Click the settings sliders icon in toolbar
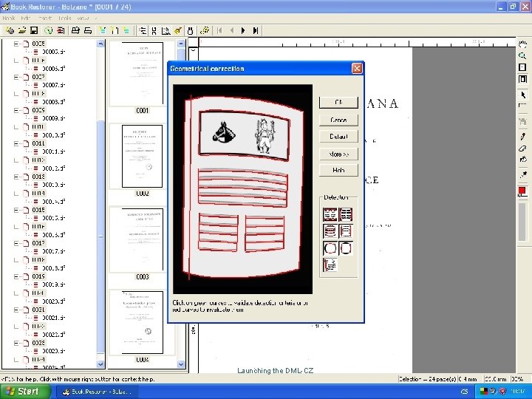The width and height of the screenshot is (532, 399). (143, 31)
